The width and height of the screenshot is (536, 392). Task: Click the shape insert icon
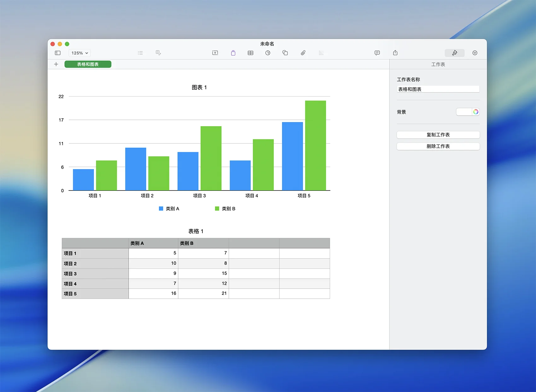[285, 53]
